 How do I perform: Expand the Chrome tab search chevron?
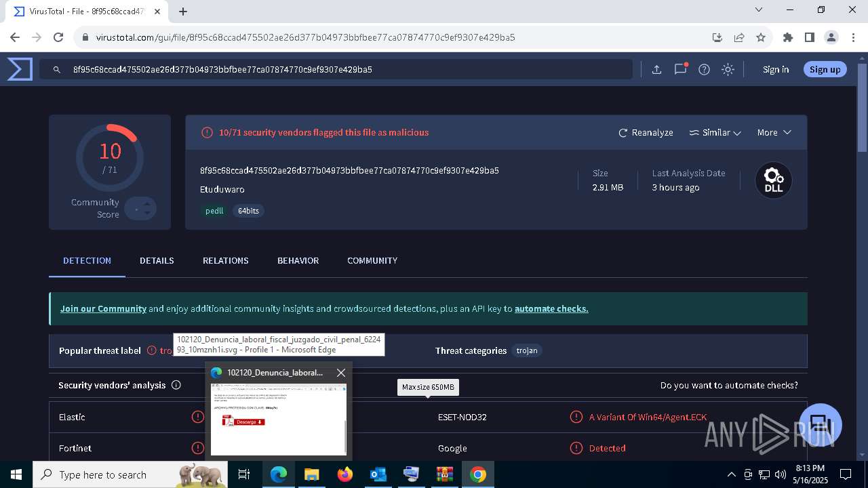point(759,9)
